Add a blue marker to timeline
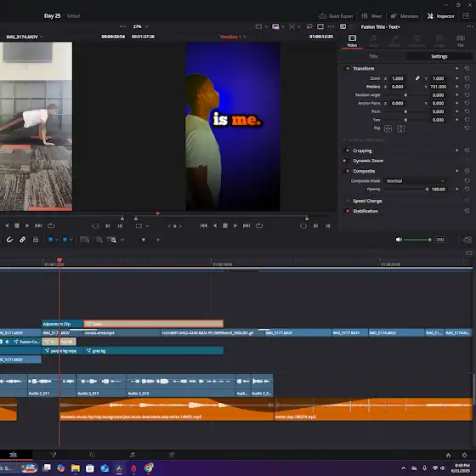Image resolution: width=476 pixels, height=476 pixels. (65, 240)
